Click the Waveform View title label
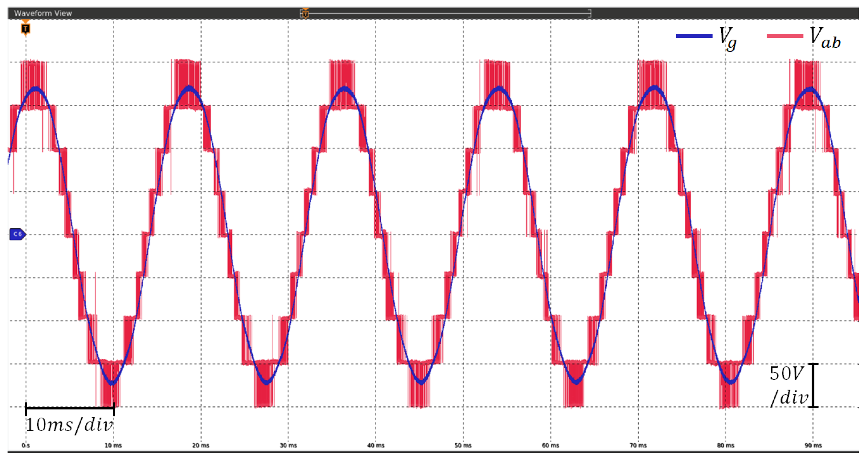868x464 pixels. click(x=43, y=13)
